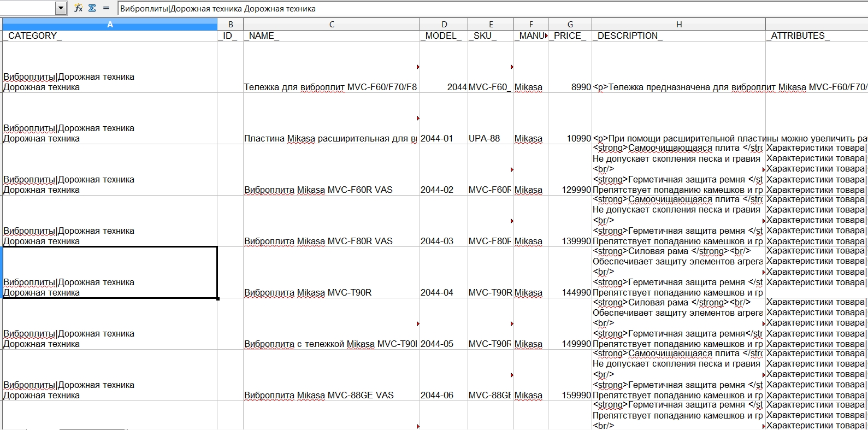The width and height of the screenshot is (868, 430).
Task: Select model cell 2044-06
Action: coord(444,375)
